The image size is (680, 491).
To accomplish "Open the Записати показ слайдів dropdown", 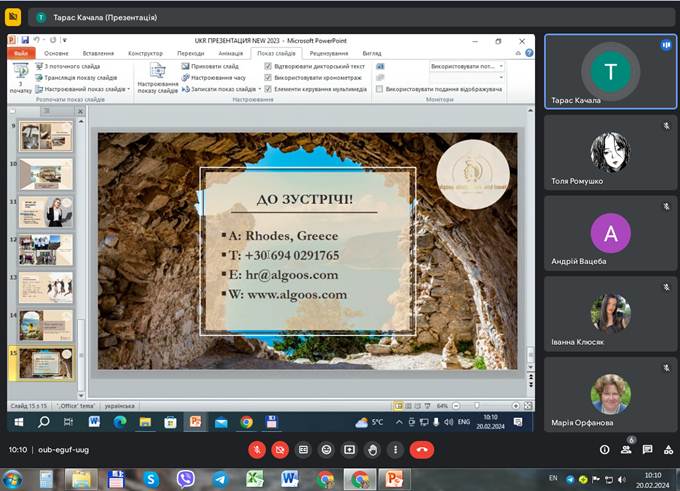I will [258, 89].
